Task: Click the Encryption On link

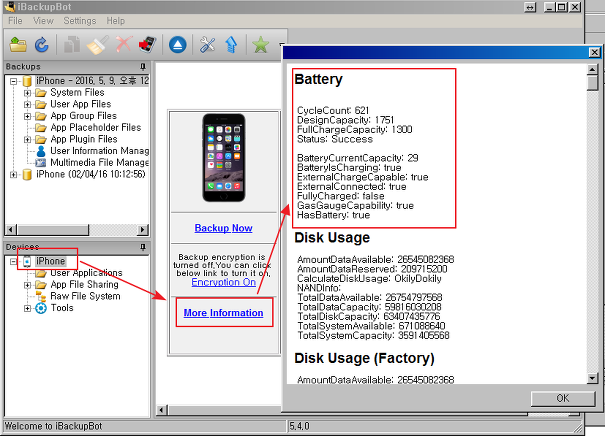Action: (223, 282)
